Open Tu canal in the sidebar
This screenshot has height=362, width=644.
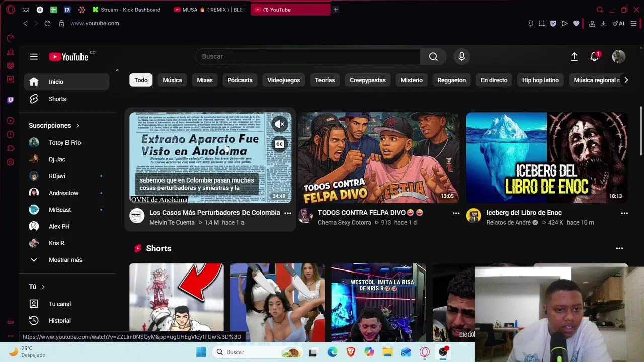(x=66, y=304)
